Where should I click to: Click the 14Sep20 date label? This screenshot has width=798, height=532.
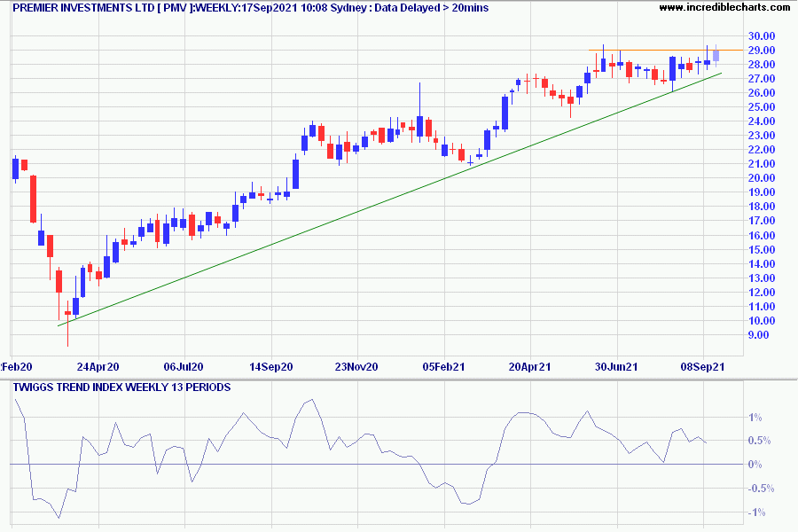point(270,367)
